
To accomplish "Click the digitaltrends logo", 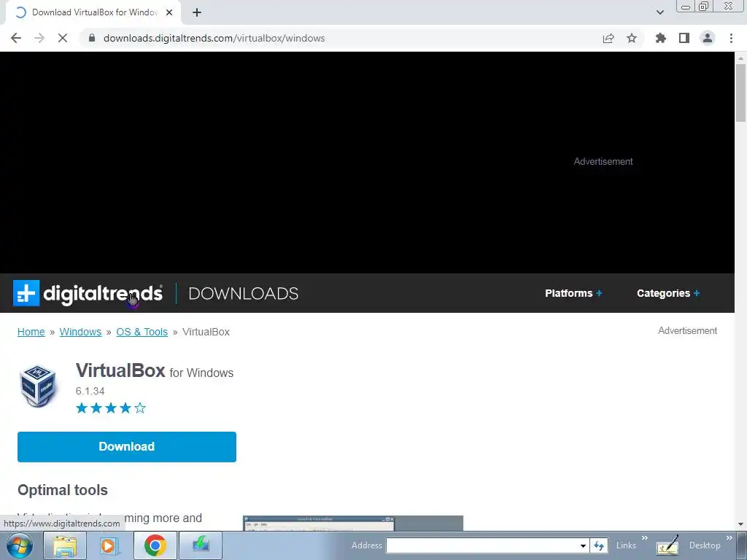I will point(88,293).
